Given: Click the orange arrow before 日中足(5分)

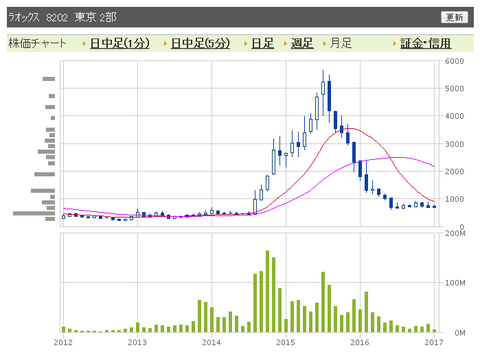Looking at the screenshot, I should tap(165, 44).
